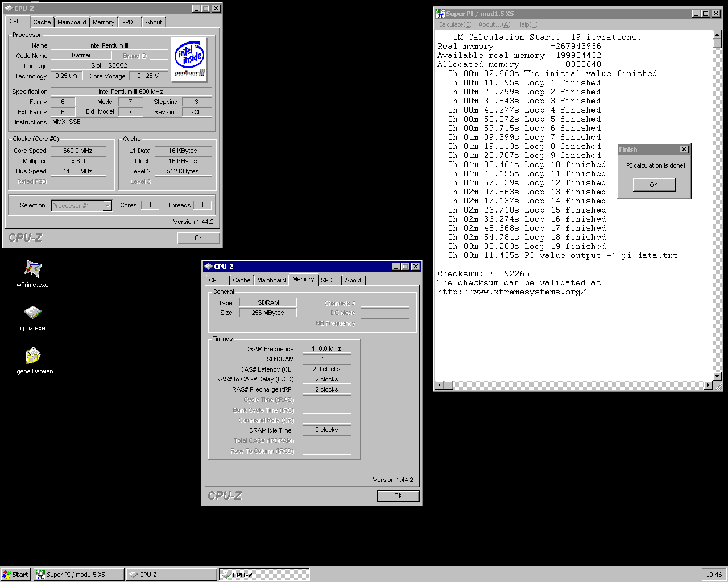Click the Super PI title bar icon
Viewport: 728px width, 582px height.
pos(440,13)
